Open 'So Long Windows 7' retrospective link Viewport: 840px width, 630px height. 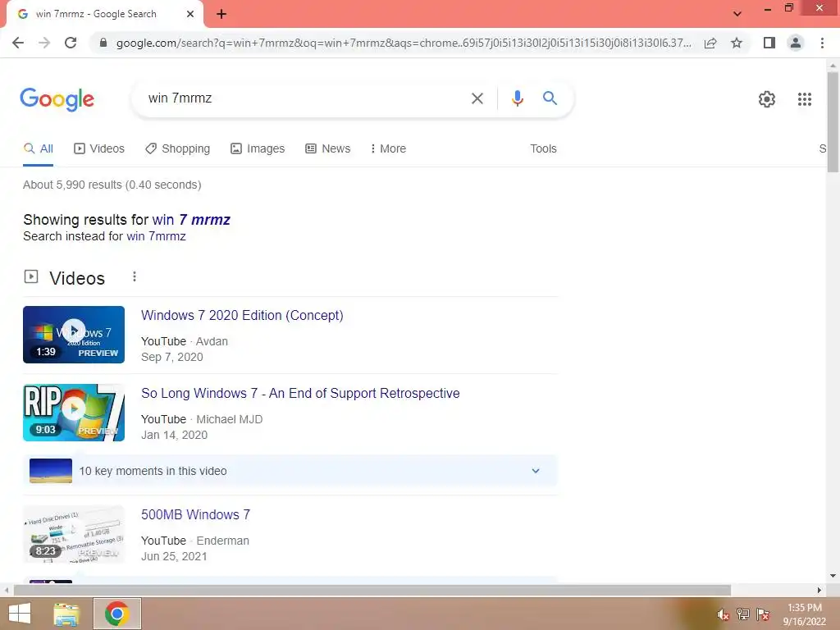pos(300,393)
